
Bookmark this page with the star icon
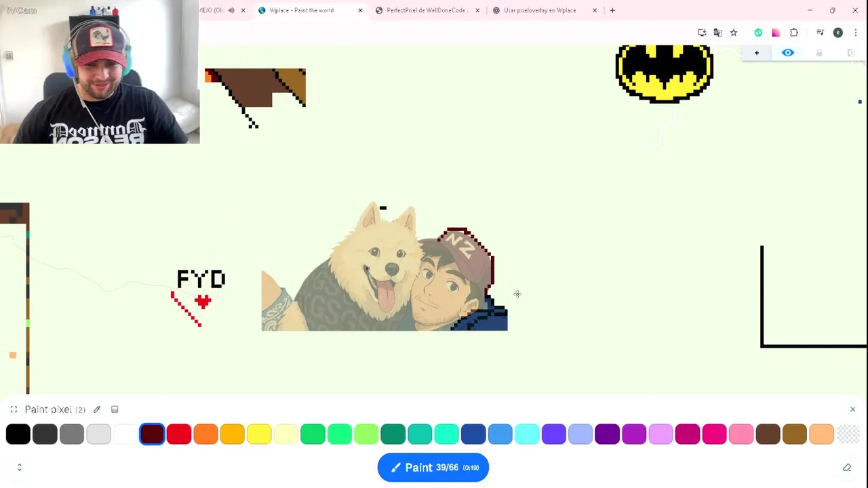click(734, 33)
